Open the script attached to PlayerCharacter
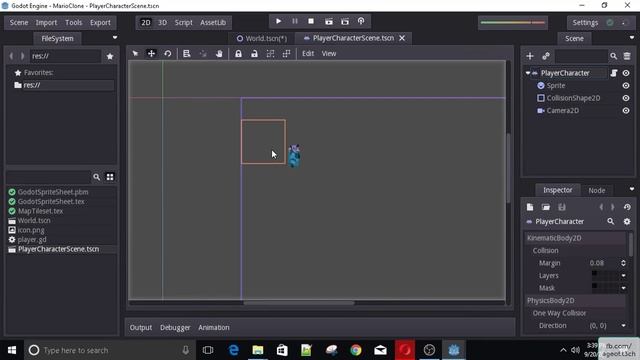The image size is (640, 360). coord(613,73)
